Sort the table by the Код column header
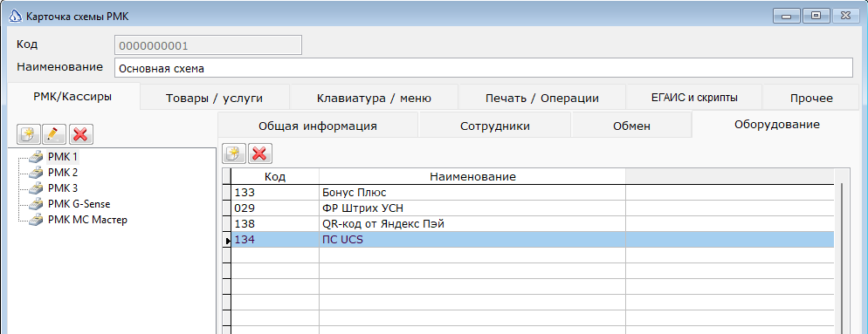Viewport: 868px width, 334px height. pos(275,177)
